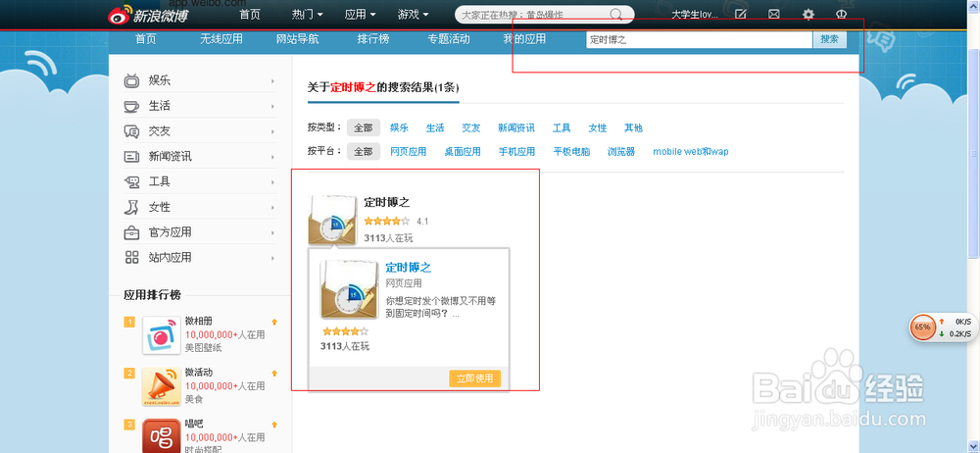Viewport: 980px width, 453px height.
Task: Click the star rating of 定时博之 result
Action: point(387,221)
